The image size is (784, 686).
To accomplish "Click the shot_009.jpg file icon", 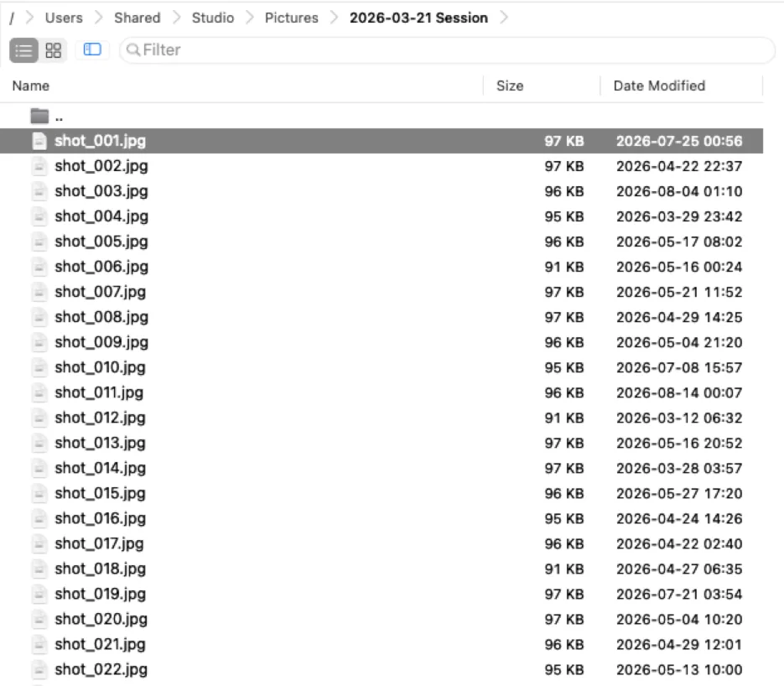I will (x=39, y=342).
